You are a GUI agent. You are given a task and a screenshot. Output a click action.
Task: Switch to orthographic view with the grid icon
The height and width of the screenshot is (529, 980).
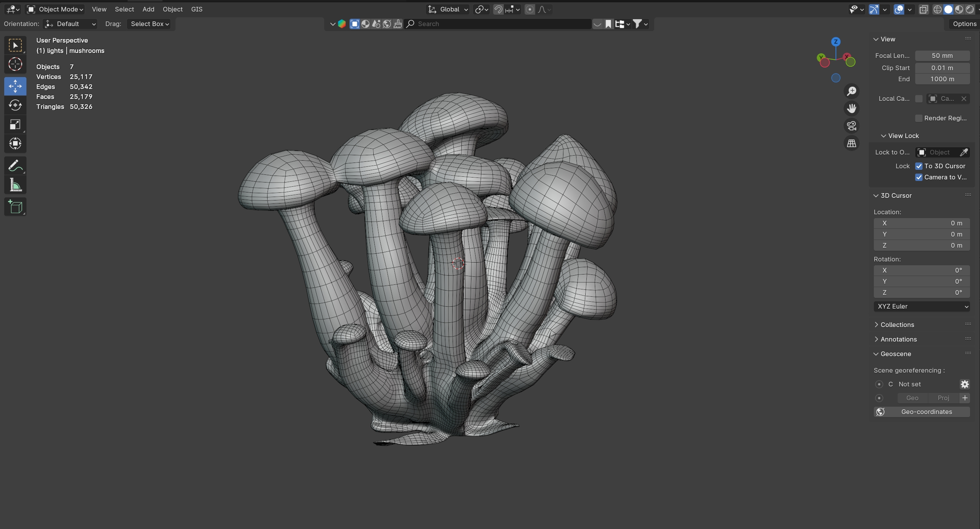coord(851,143)
